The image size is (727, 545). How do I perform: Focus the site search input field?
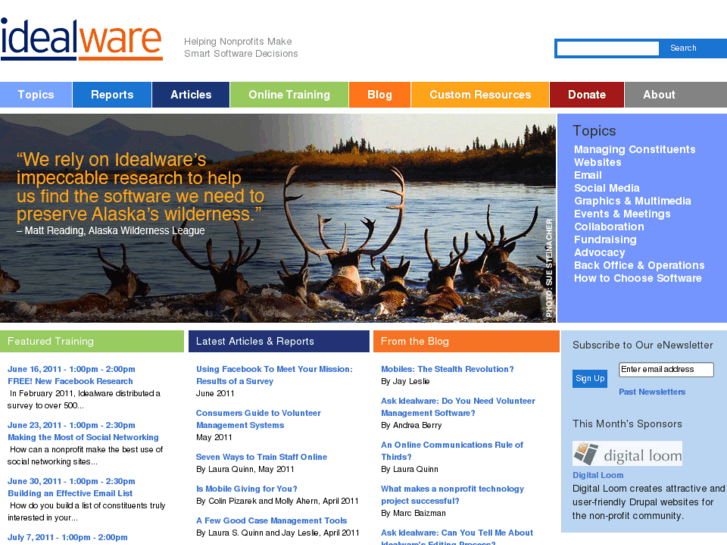[x=608, y=48]
